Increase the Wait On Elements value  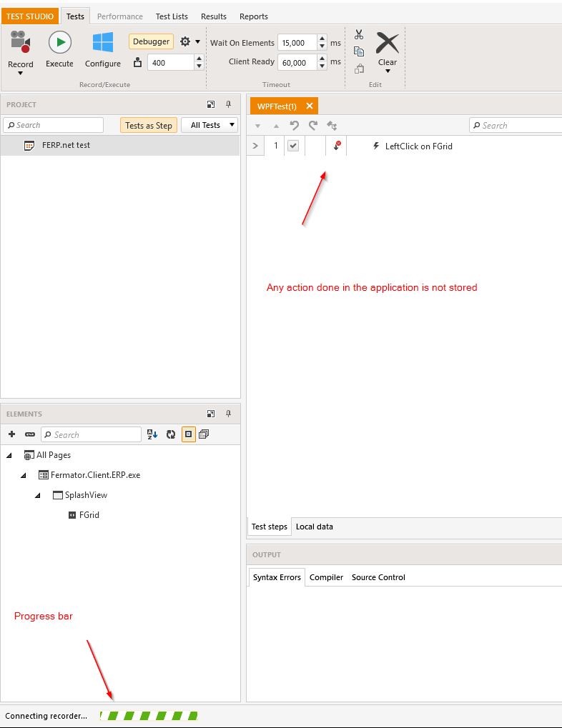[x=322, y=39]
